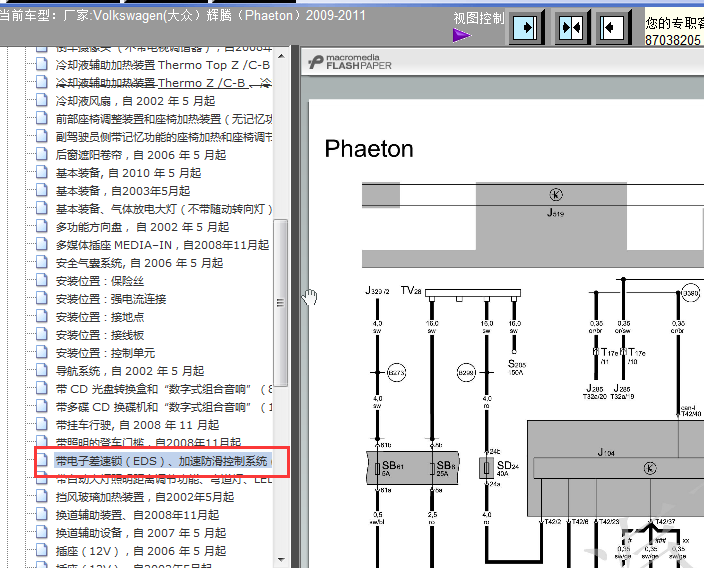Click the tree list scrollbar thumb
The width and height of the screenshot is (704, 568).
[281, 303]
